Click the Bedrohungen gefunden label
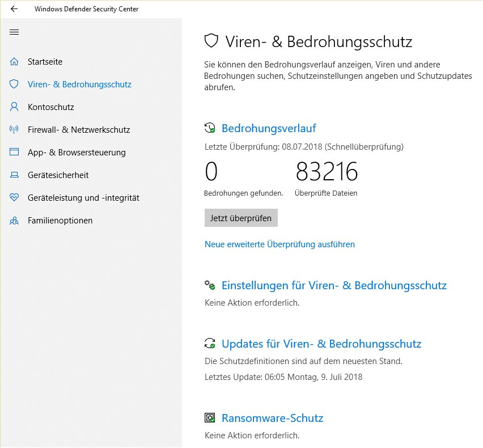Image resolution: width=483 pixels, height=448 pixels. click(x=243, y=193)
